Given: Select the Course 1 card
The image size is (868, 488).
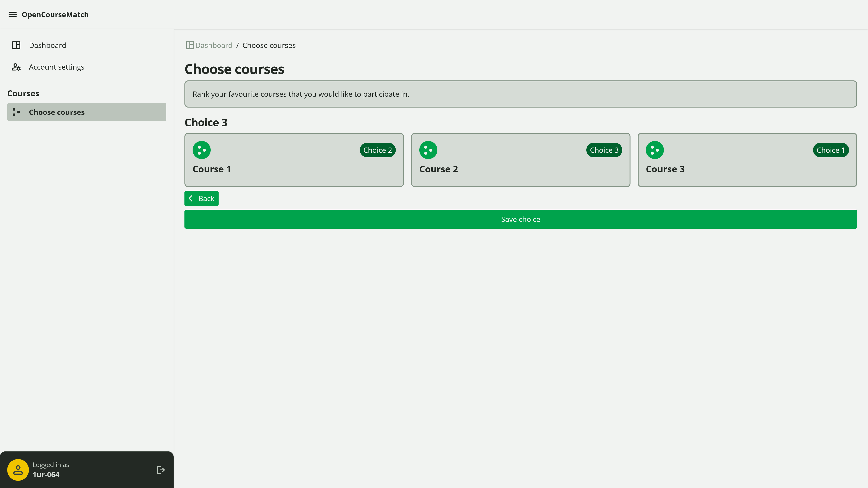Looking at the screenshot, I should 294,160.
